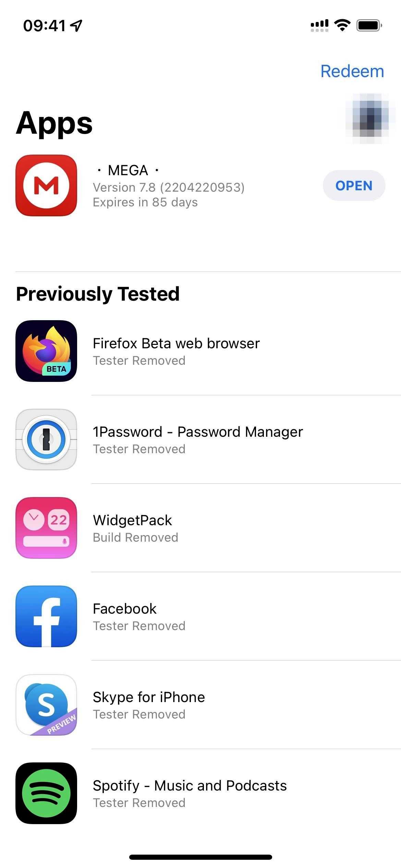Select the Facebook list entry name
The image size is (401, 868).
point(125,609)
